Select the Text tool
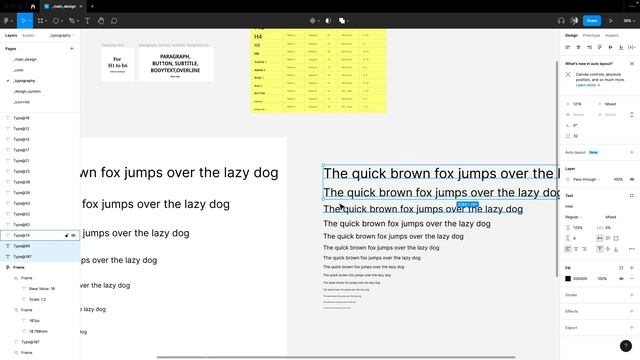640x360 pixels. coord(87,20)
